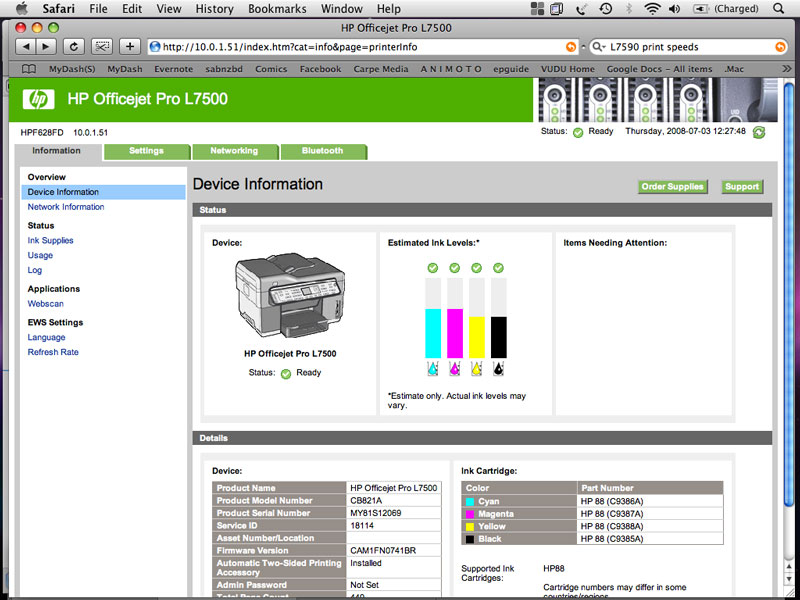Expand the bookmarks bar overflow chevrons
This screenshot has height=600, width=800.
tap(786, 69)
